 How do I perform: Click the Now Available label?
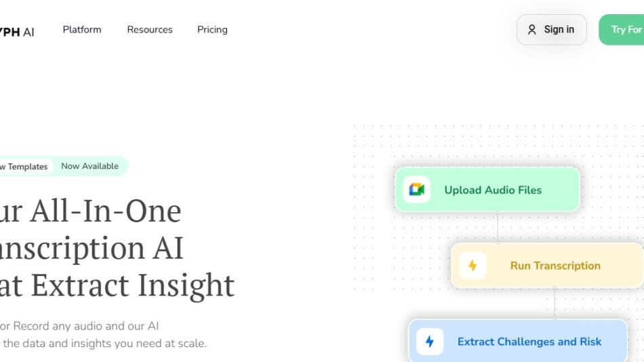coord(89,166)
